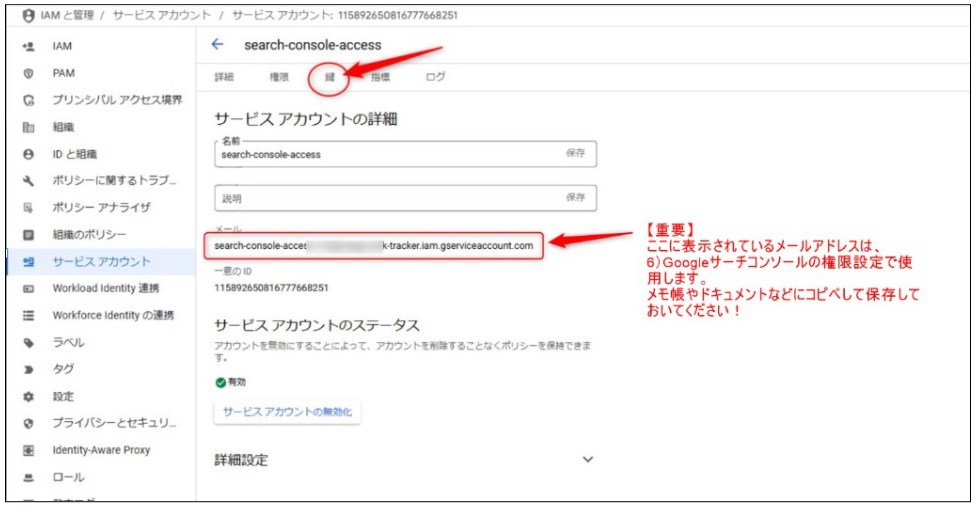The height and width of the screenshot is (509, 977).
Task: Open the ログ tab
Action: tap(435, 77)
